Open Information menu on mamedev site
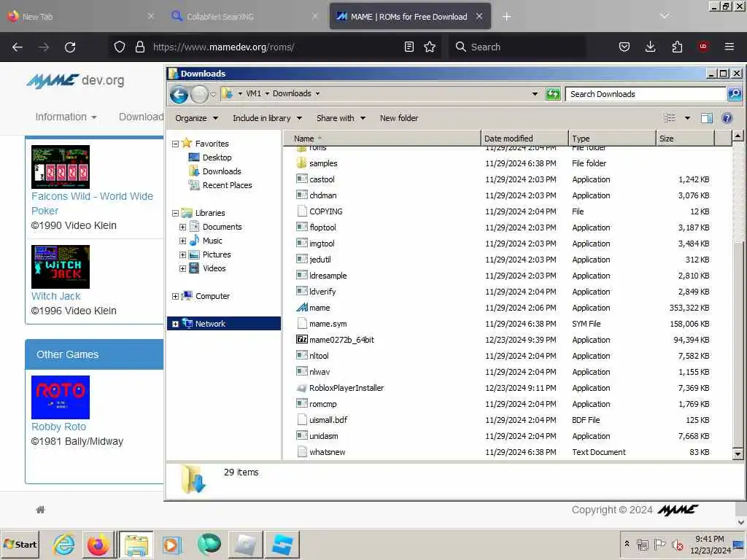This screenshot has height=560, width=747. point(66,117)
